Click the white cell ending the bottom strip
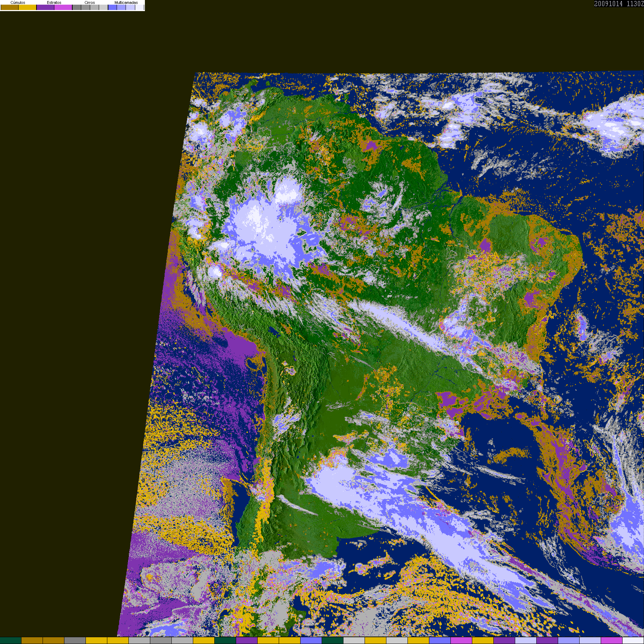This screenshot has height=644, width=644. point(633,640)
